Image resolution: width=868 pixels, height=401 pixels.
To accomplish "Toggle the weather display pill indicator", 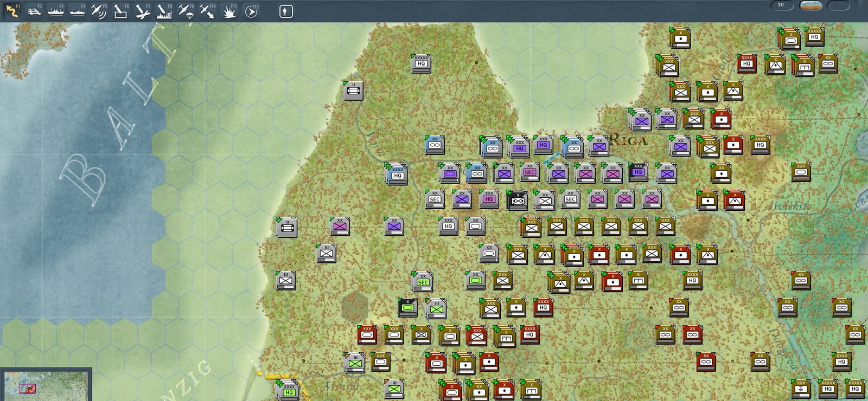I will (x=811, y=5).
